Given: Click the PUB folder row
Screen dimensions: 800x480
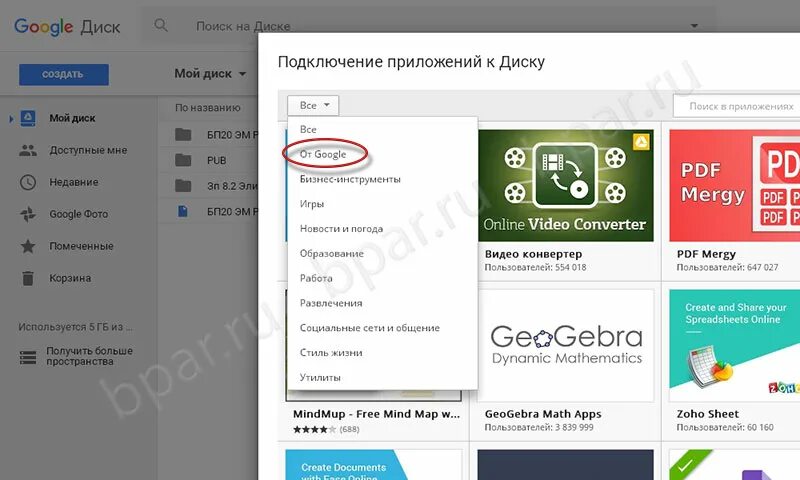Looking at the screenshot, I should pyautogui.click(x=209, y=160).
